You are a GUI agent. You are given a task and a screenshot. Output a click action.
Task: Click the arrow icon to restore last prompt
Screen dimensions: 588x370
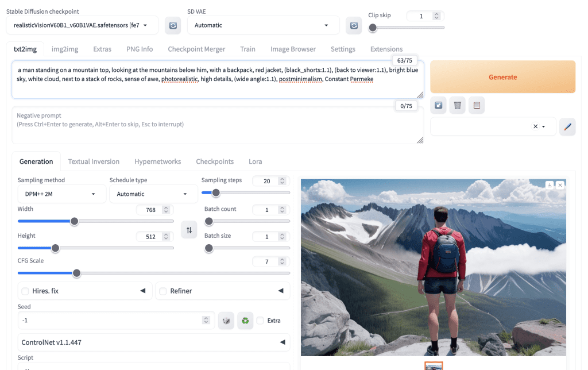tap(439, 105)
